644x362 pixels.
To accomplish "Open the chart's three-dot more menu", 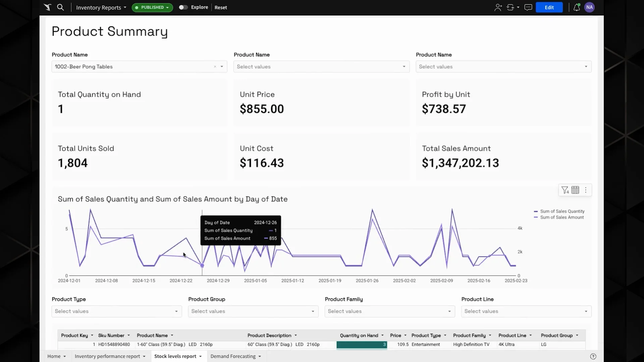I will point(586,190).
